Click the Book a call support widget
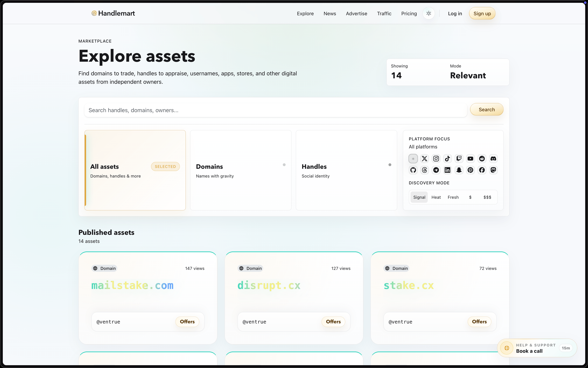588x368 pixels. pyautogui.click(x=537, y=348)
